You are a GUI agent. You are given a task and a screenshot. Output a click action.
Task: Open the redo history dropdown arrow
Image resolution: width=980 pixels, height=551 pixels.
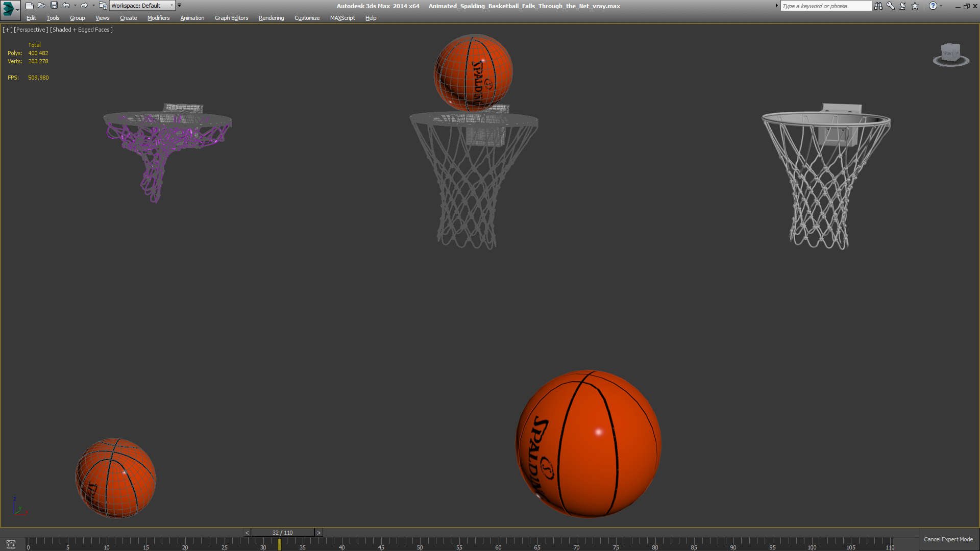click(x=93, y=6)
